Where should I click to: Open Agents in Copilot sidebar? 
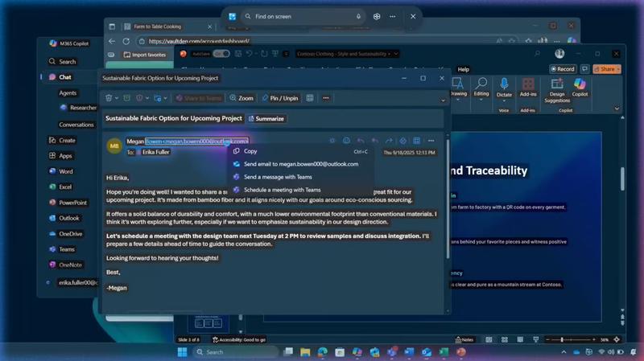(x=68, y=93)
